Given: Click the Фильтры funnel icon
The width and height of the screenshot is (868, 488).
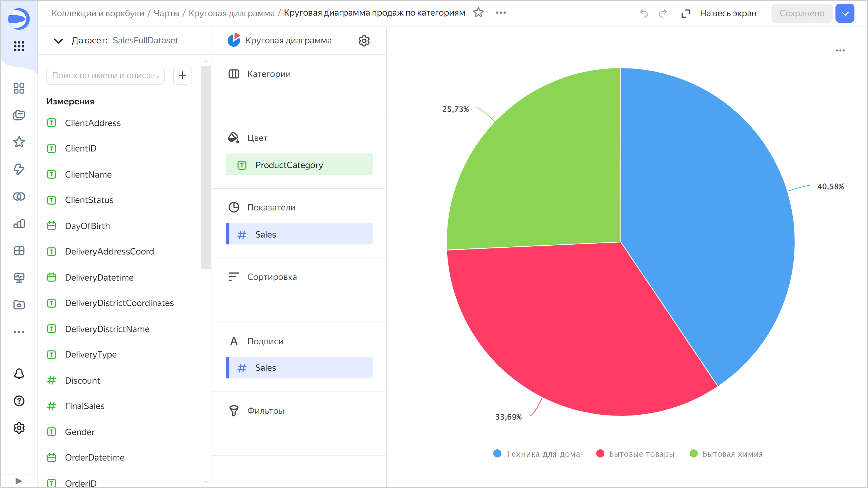Looking at the screenshot, I should (x=234, y=411).
